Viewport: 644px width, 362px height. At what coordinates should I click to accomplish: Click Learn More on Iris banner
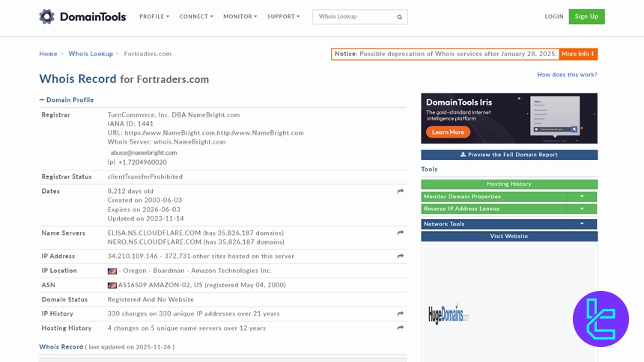click(448, 132)
